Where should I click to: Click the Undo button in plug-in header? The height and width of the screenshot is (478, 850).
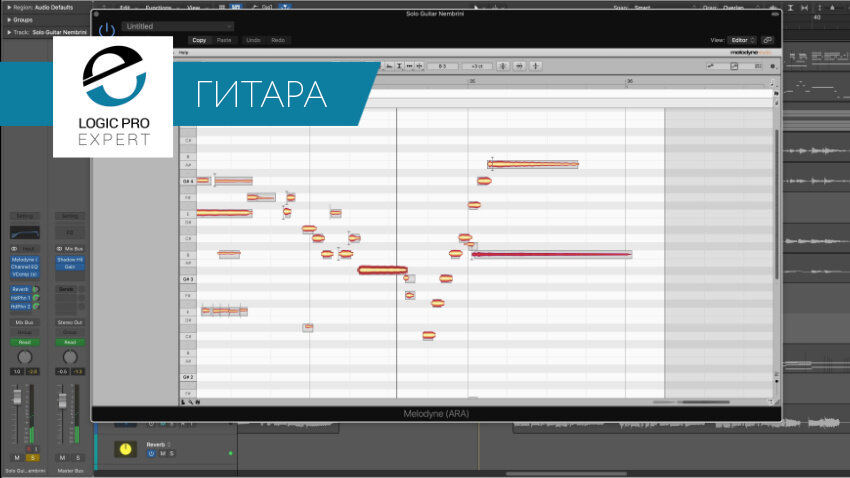point(253,40)
